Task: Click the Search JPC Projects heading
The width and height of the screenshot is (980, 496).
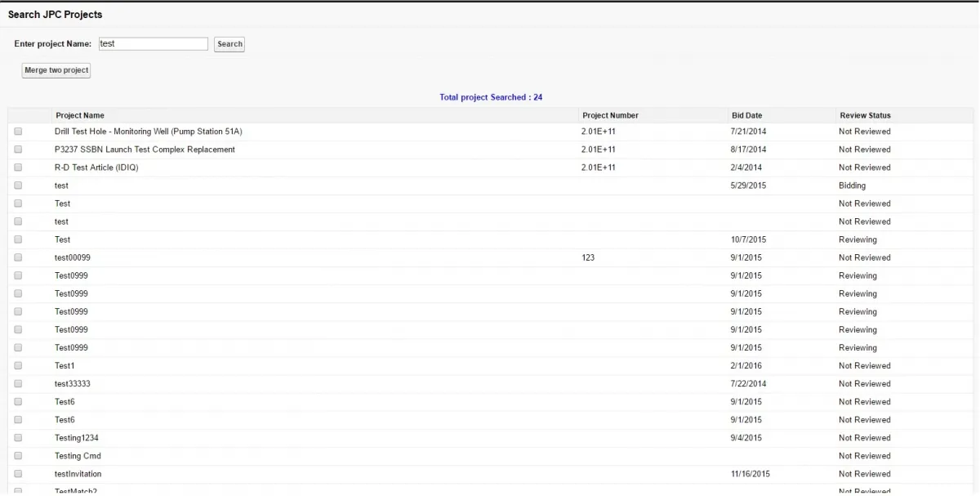Action: click(x=56, y=15)
